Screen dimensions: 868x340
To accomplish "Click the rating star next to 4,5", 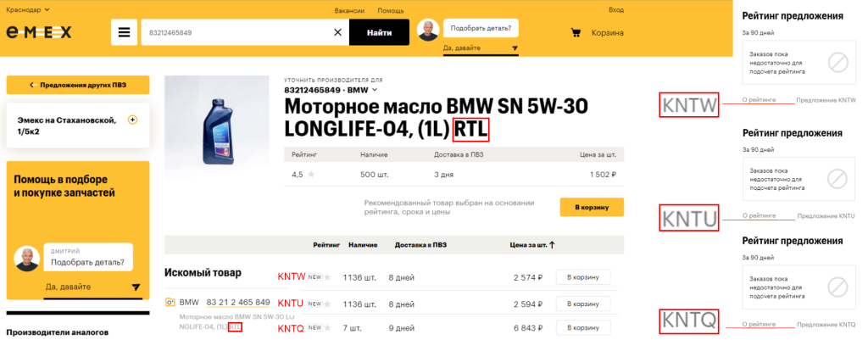I will (311, 175).
